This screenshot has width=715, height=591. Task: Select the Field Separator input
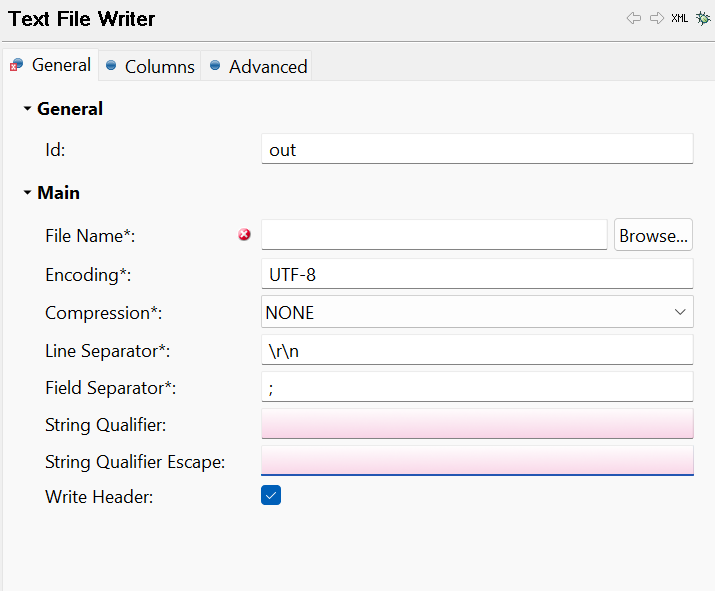click(x=477, y=387)
